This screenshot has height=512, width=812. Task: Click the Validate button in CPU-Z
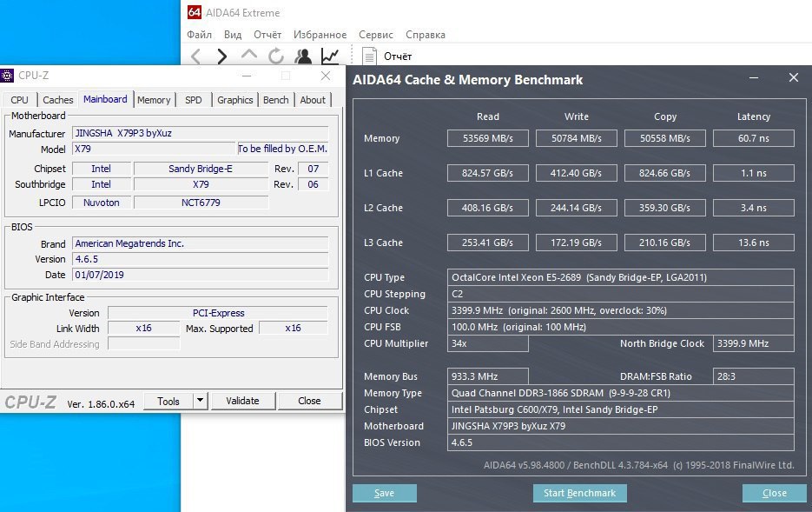point(242,401)
